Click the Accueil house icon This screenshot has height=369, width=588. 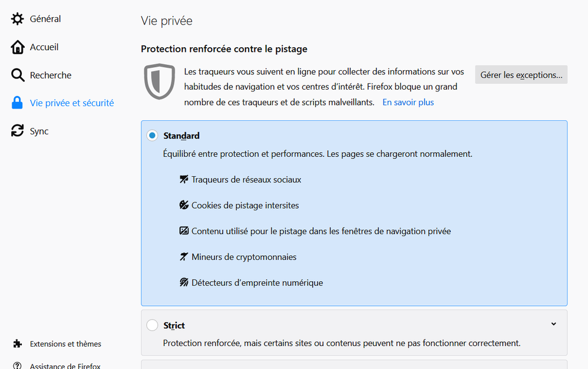coord(17,47)
